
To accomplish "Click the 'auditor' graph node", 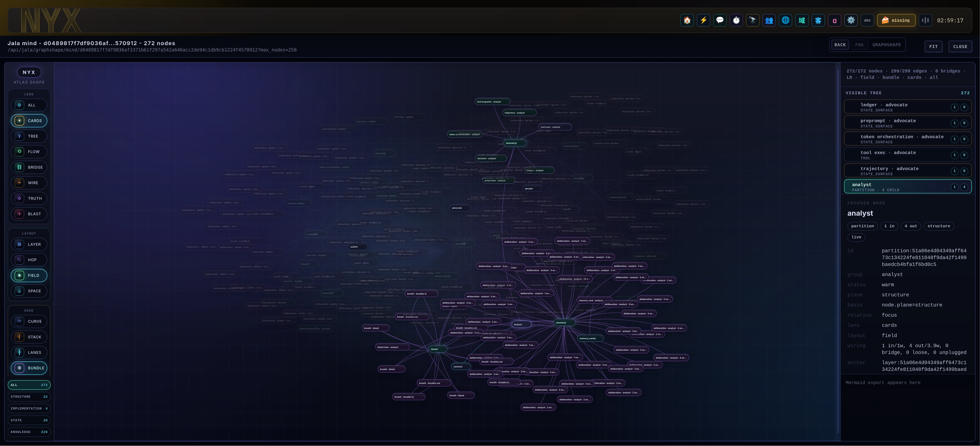I will coord(358,247).
